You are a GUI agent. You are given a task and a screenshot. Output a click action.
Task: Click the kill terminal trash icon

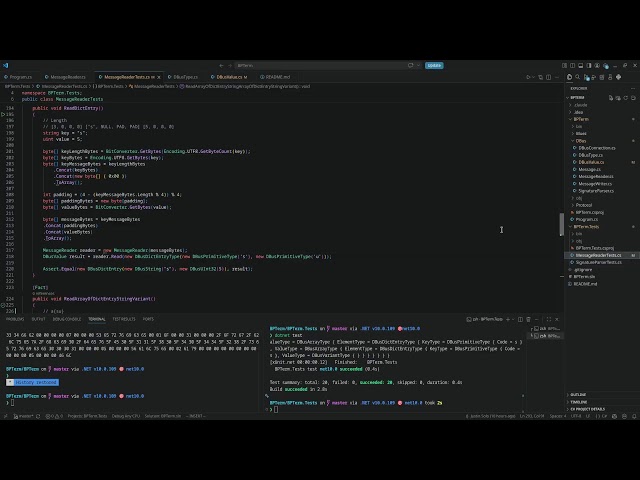pyautogui.click(x=529, y=319)
